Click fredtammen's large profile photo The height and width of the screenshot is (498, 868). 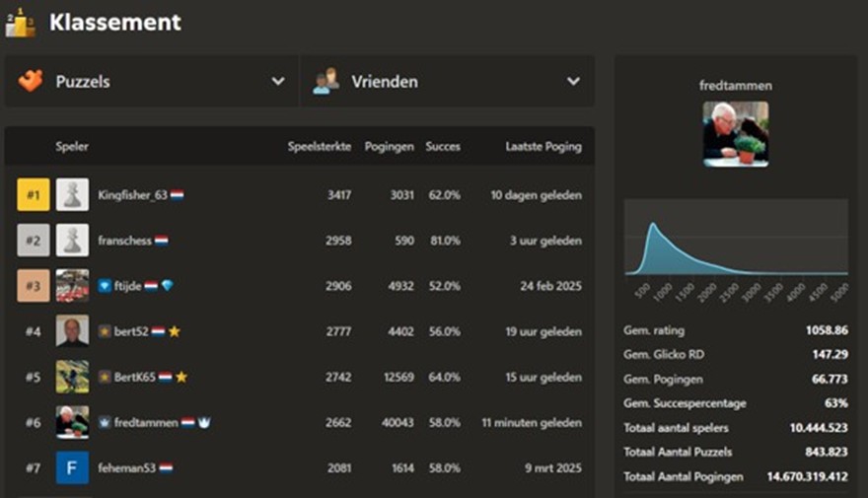pos(735,134)
